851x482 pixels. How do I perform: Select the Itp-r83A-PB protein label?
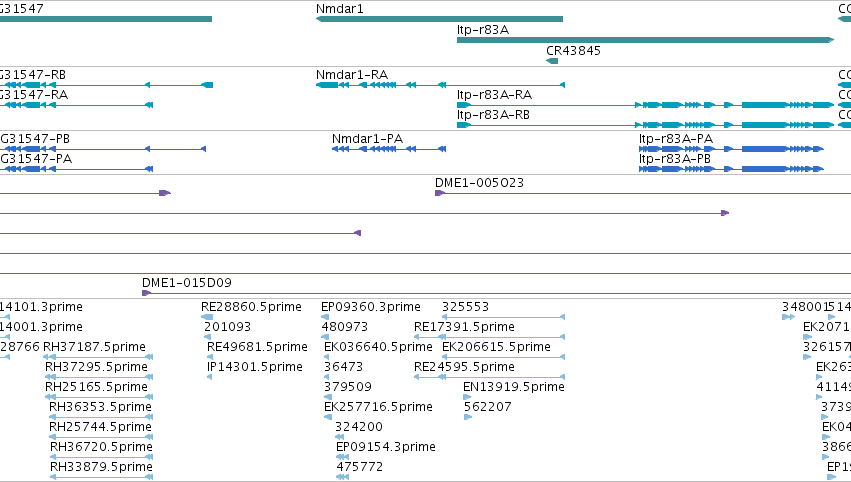point(675,159)
